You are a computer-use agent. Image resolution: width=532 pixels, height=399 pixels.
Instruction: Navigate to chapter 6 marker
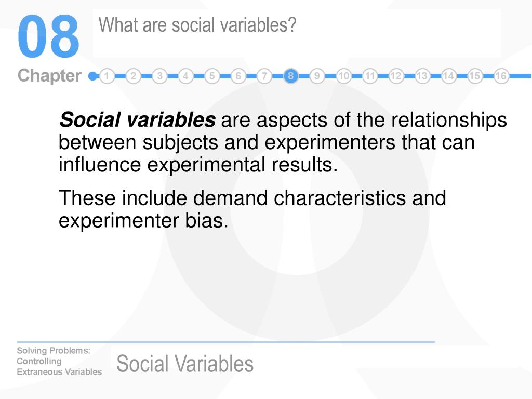pyautogui.click(x=238, y=76)
